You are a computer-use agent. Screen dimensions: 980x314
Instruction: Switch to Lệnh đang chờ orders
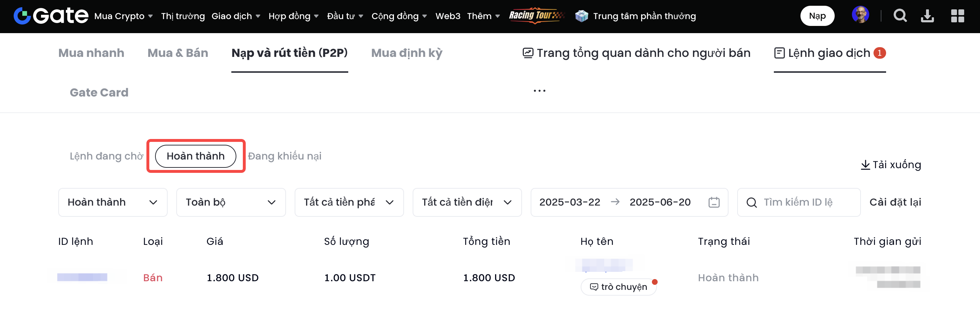(x=106, y=156)
